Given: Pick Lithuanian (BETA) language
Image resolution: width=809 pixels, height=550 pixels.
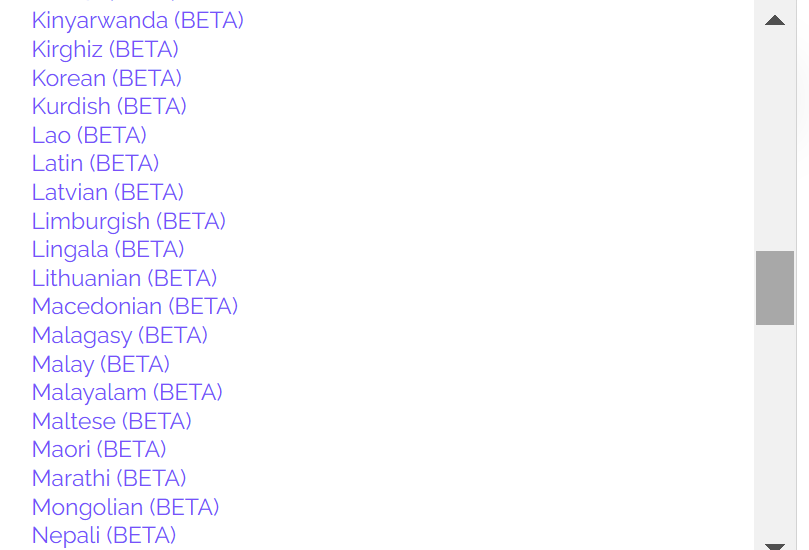Looking at the screenshot, I should click(124, 279).
